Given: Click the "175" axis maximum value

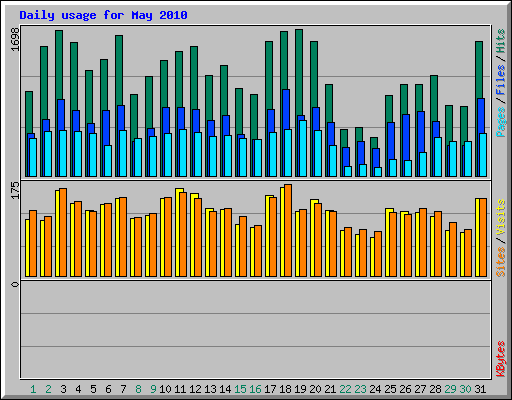Looking at the screenshot, I should (x=15, y=190).
